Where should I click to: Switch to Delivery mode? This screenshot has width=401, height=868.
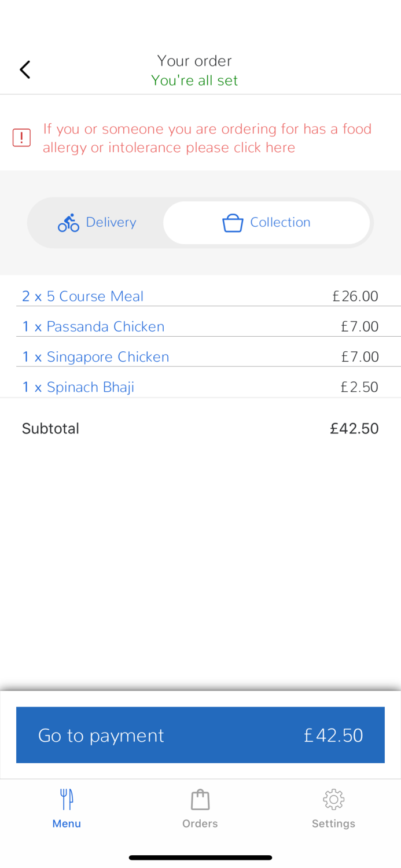(97, 222)
